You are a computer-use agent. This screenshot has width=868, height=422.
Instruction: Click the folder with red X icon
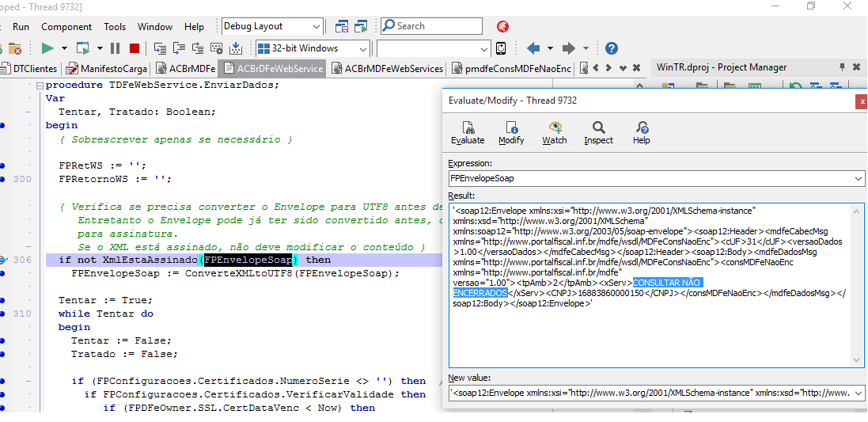pyautogui.click(x=15, y=48)
